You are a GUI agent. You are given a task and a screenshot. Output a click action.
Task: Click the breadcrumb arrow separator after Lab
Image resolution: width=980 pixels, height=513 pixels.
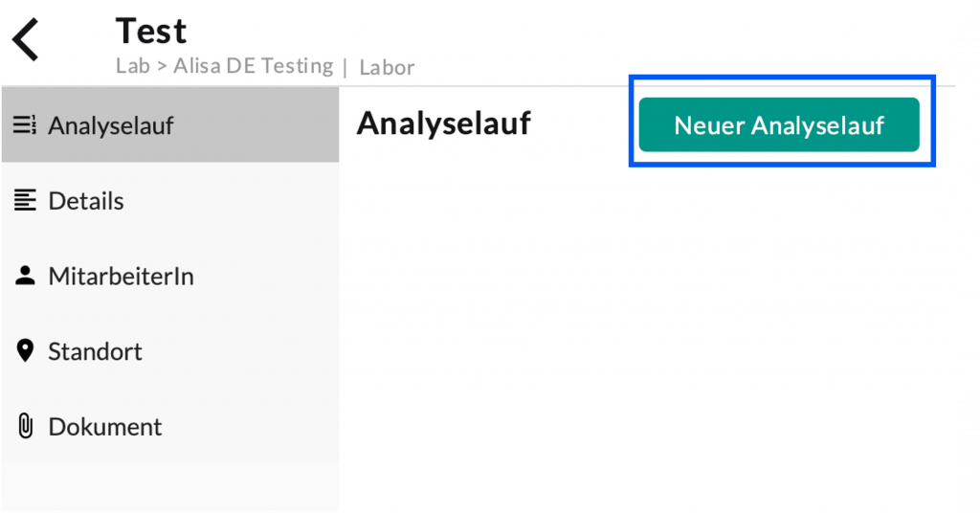(162, 66)
